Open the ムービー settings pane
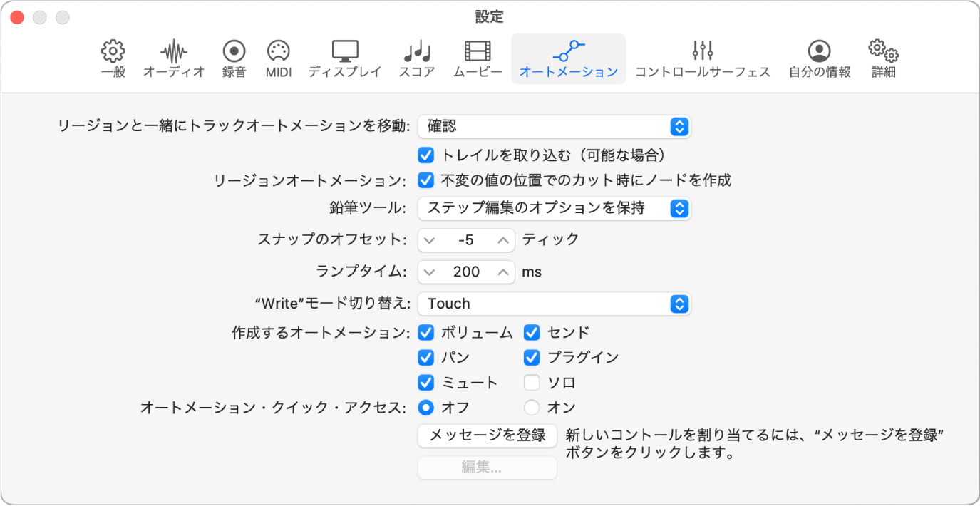 click(476, 57)
